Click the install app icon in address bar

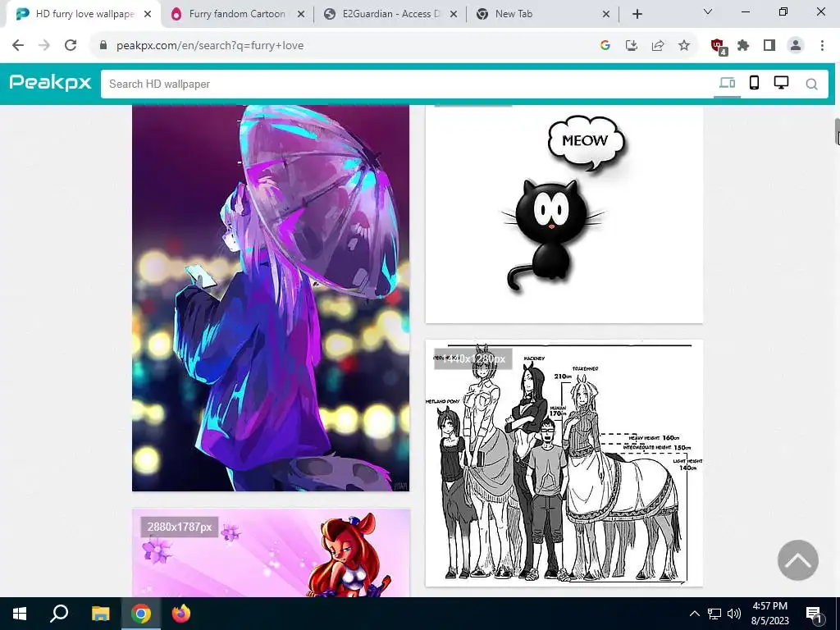[631, 46]
